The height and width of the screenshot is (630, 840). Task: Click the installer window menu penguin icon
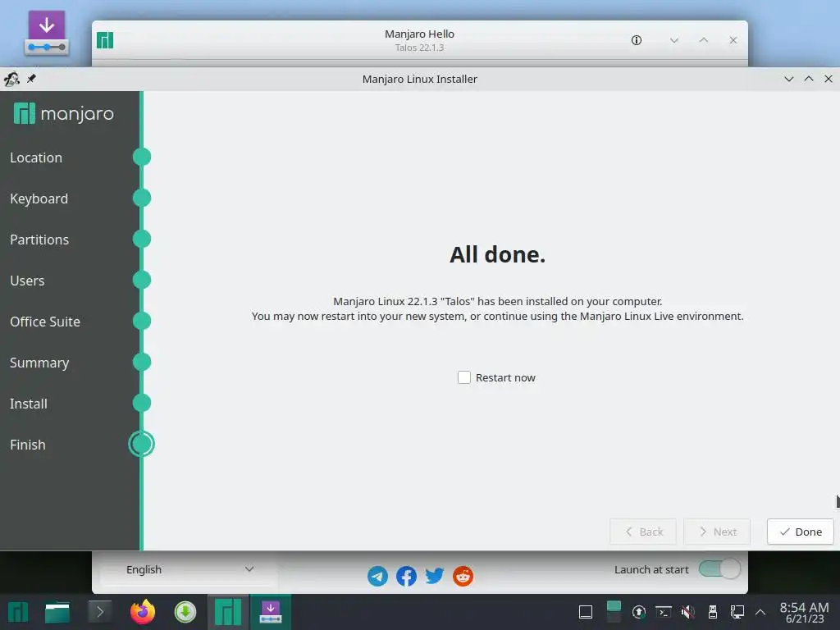[11, 80]
